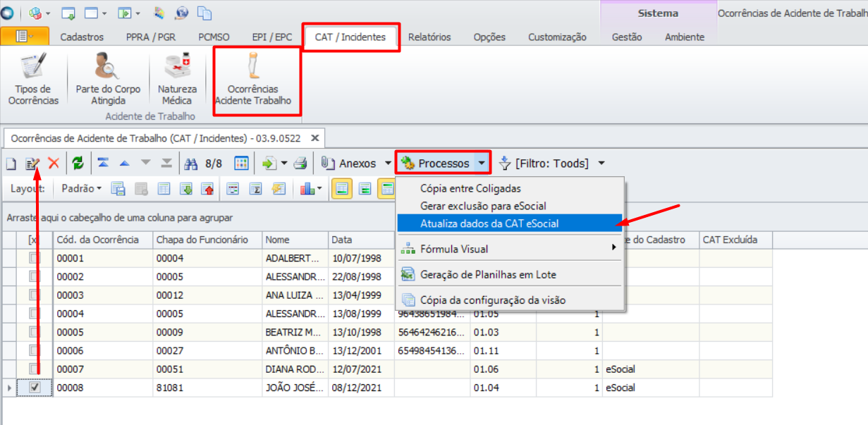Click the export icon with green arrow
This screenshot has height=425, width=868.
[x=269, y=164]
